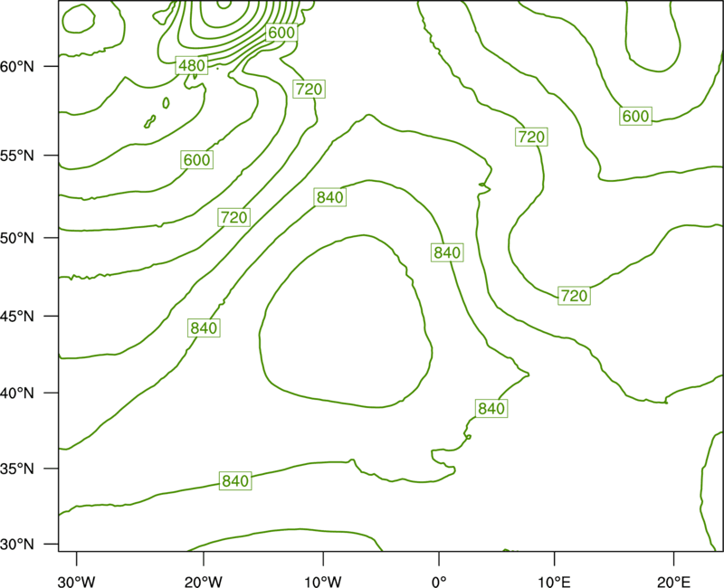Click the 10°W longitude axis label
The height and width of the screenshot is (588, 724).
point(323,582)
